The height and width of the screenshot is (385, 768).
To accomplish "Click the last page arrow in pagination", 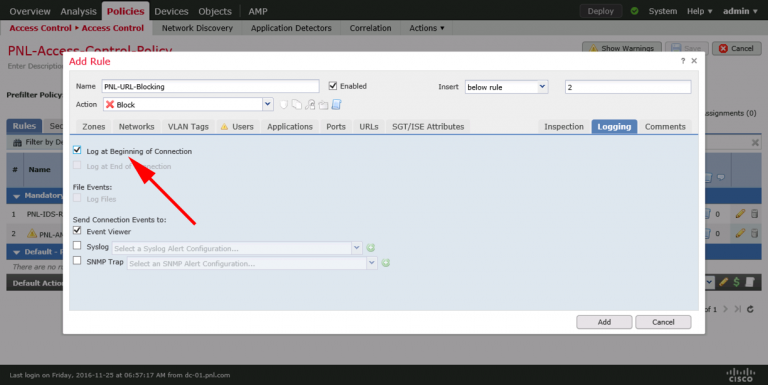I will pos(738,309).
